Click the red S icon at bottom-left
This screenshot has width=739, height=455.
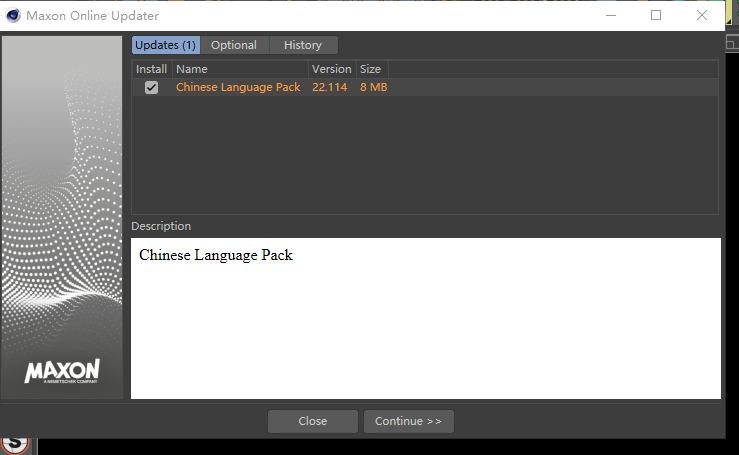(15, 443)
